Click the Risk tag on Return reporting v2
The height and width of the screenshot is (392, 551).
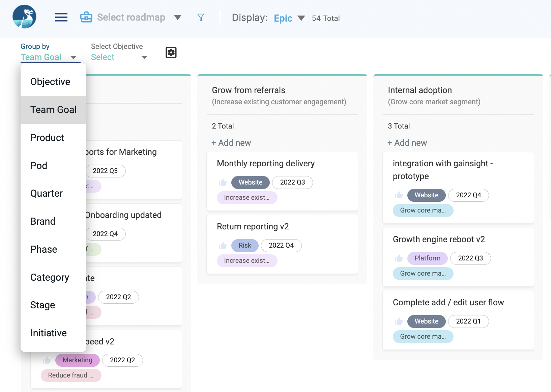pos(245,246)
